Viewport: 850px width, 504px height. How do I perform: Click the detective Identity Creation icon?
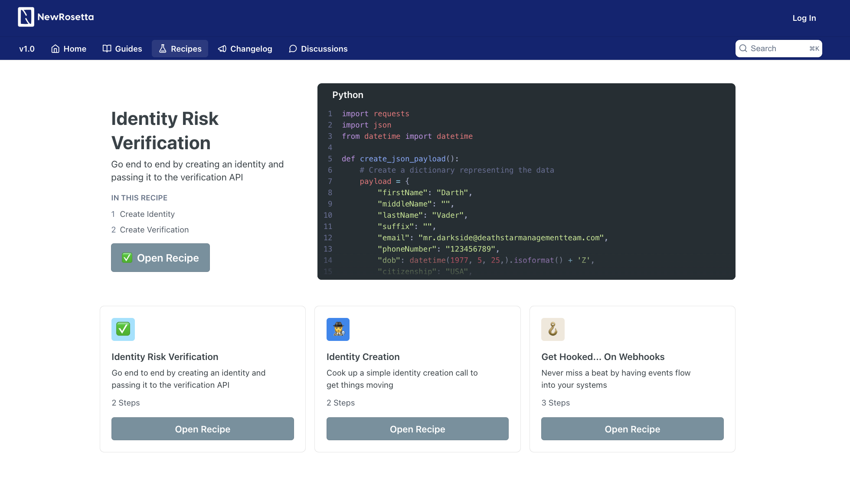(338, 329)
